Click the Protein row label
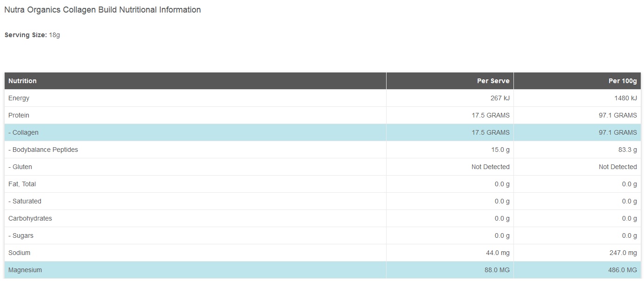Viewport: 644px width, 281px height. click(x=19, y=115)
